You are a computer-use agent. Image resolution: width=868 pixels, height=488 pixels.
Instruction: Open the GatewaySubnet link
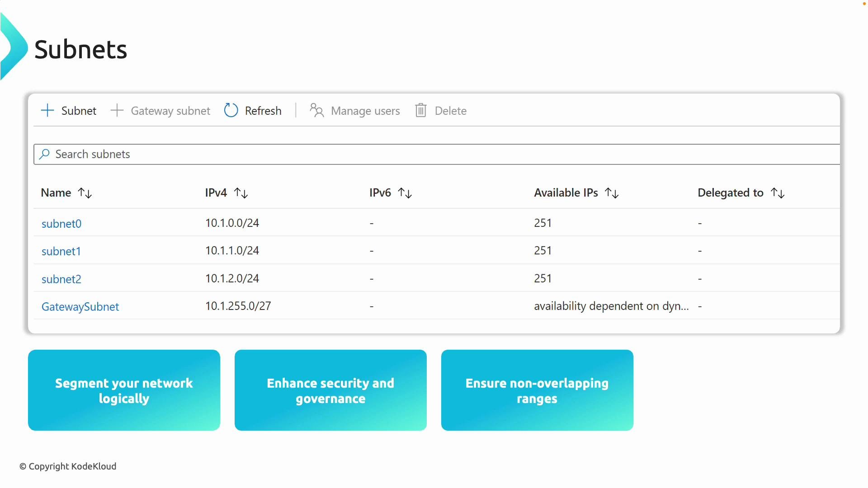(x=80, y=307)
